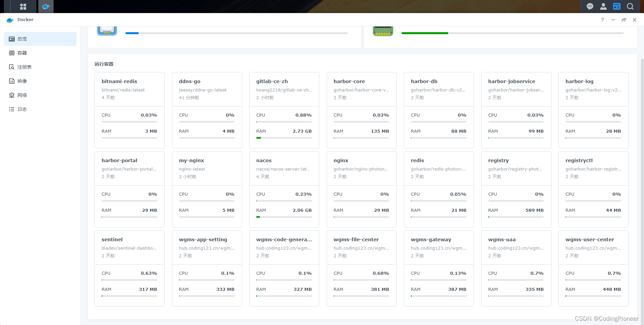Click the wgms-code-genera... container name
The image size is (644, 325).
coord(284,240)
